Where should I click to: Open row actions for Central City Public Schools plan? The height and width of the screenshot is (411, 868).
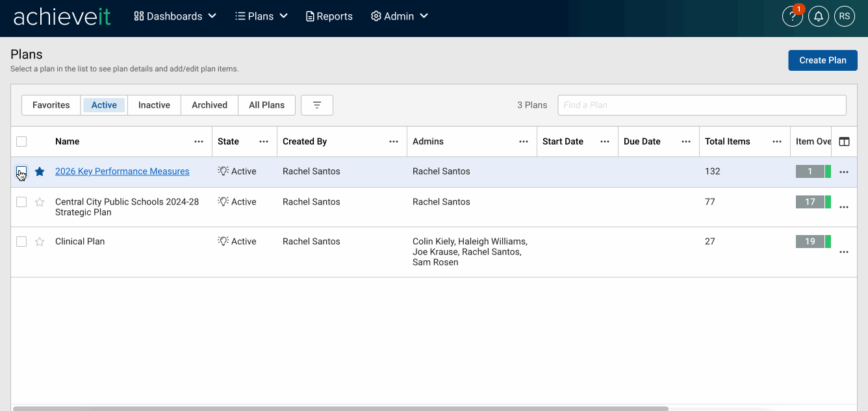844,207
